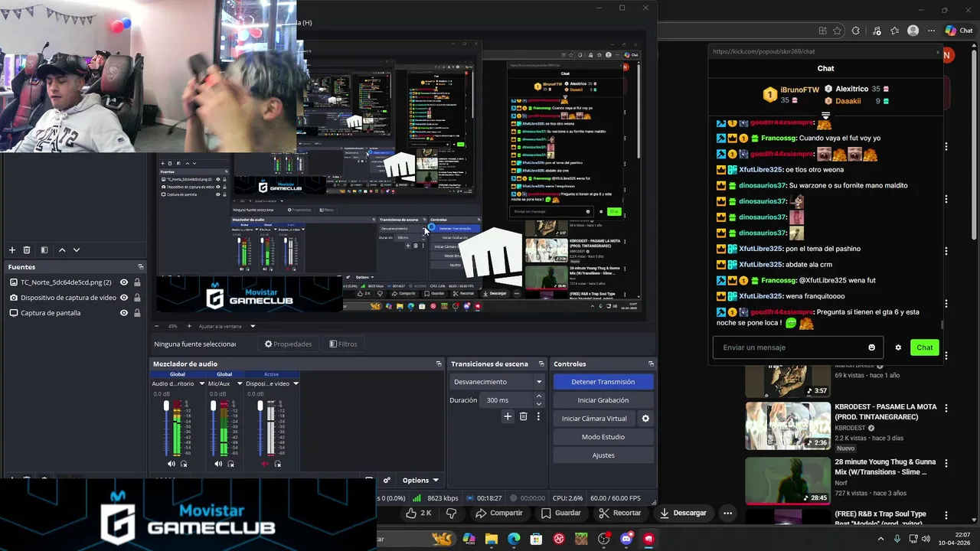Adjust the Audio del escritorio volume fader
Screen dimensions: 980x551
tap(166, 406)
